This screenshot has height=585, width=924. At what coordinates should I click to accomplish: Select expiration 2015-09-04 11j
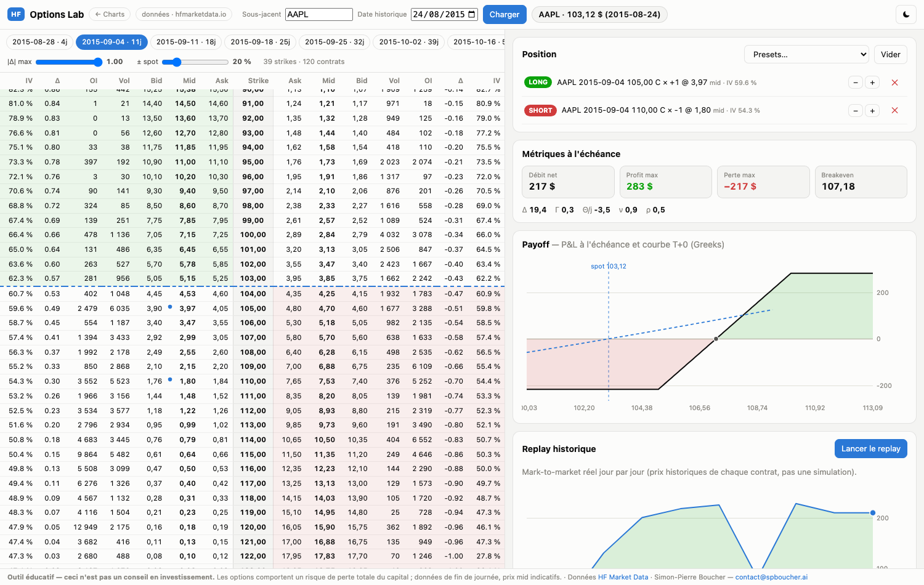111,42
